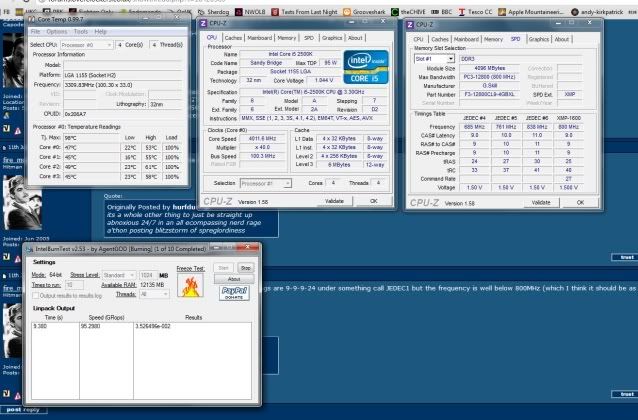Switch to About tab in CPU-Z processor window
This screenshot has height=420, width=638.
[355, 38]
